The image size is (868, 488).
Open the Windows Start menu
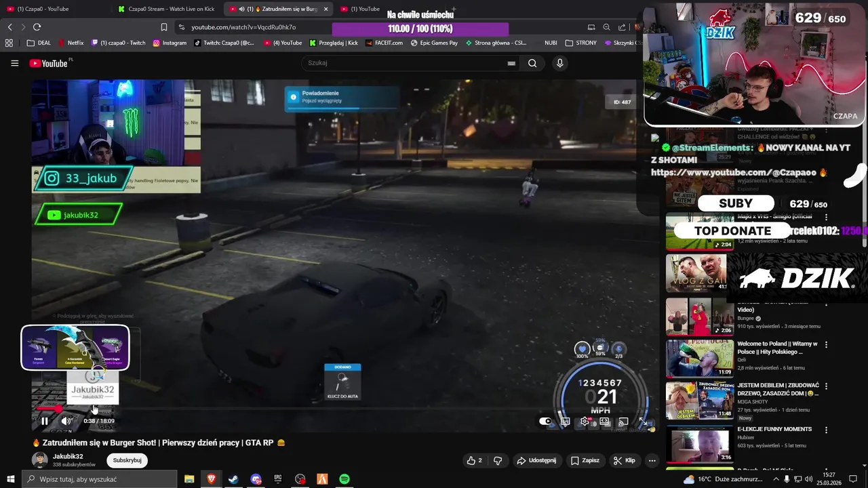[x=10, y=479]
